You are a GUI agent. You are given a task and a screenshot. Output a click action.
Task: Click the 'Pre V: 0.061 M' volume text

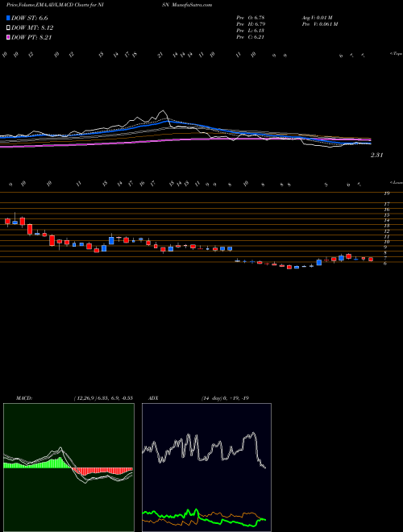319,24
